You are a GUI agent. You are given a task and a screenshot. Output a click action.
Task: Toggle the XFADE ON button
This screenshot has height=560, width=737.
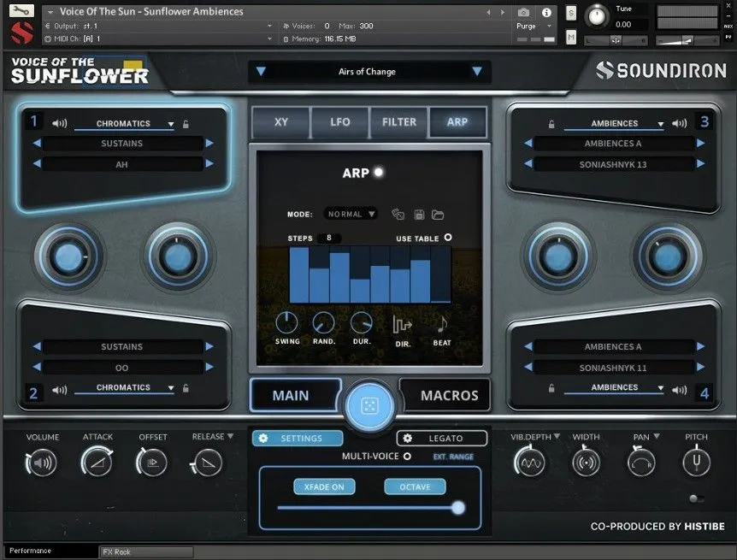(324, 486)
